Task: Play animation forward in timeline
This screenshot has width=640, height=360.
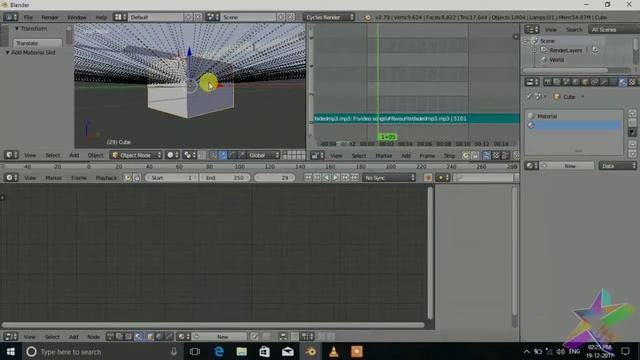Action: click(x=336, y=178)
